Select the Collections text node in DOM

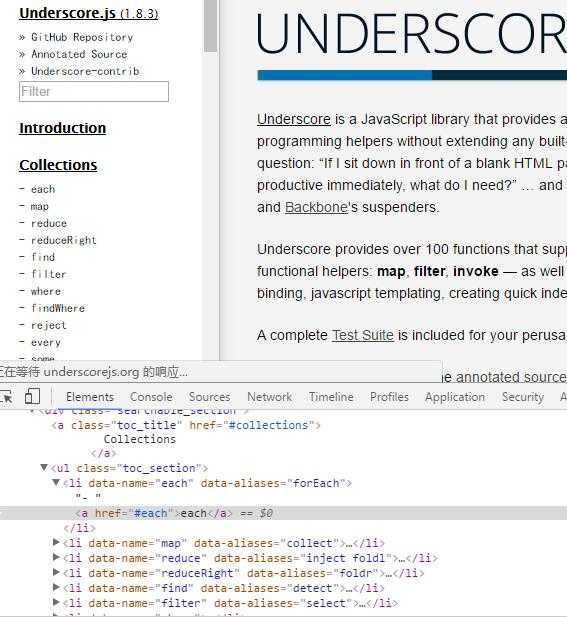(140, 439)
